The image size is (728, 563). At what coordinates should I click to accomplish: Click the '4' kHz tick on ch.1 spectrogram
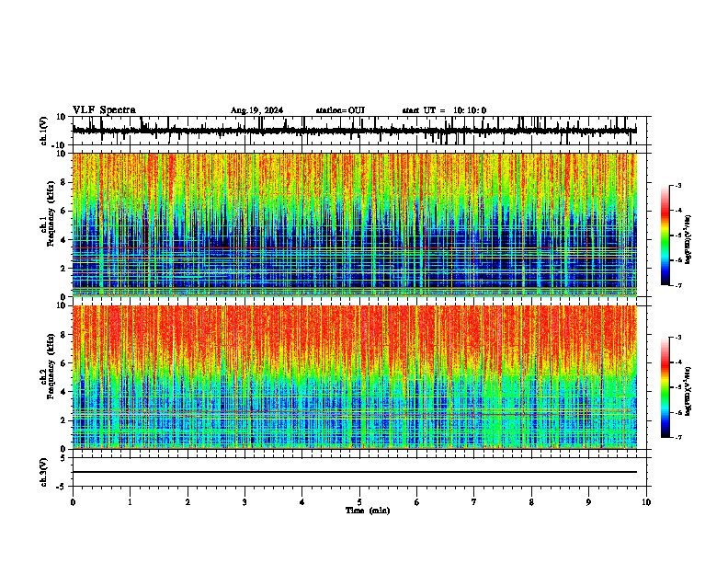coord(63,240)
